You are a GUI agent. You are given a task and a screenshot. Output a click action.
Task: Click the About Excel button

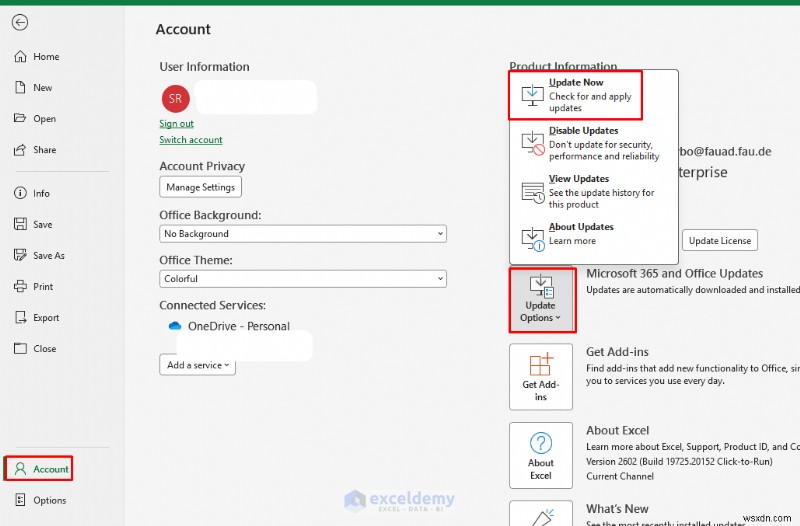pos(541,455)
